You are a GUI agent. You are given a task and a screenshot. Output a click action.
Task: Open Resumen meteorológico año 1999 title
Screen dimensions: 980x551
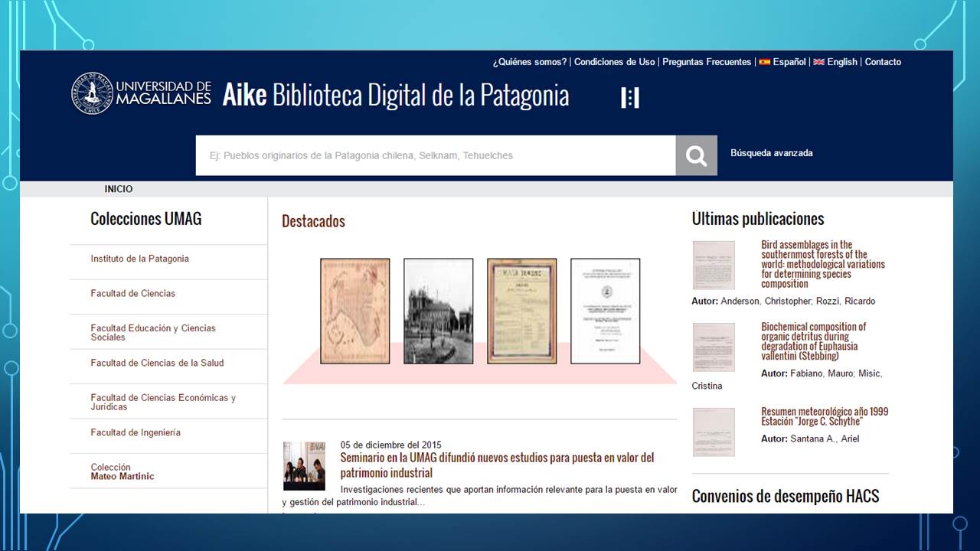[825, 416]
